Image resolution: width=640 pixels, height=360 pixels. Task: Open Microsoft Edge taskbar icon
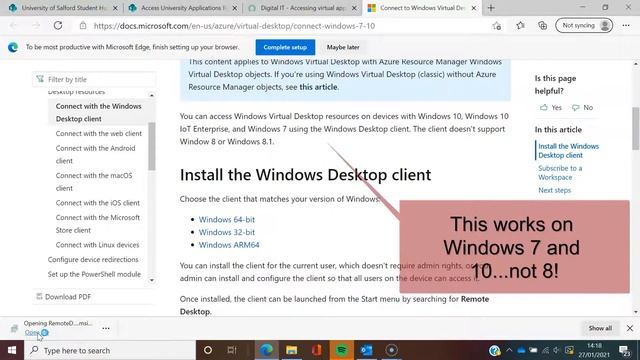pyautogui.click(x=267, y=350)
